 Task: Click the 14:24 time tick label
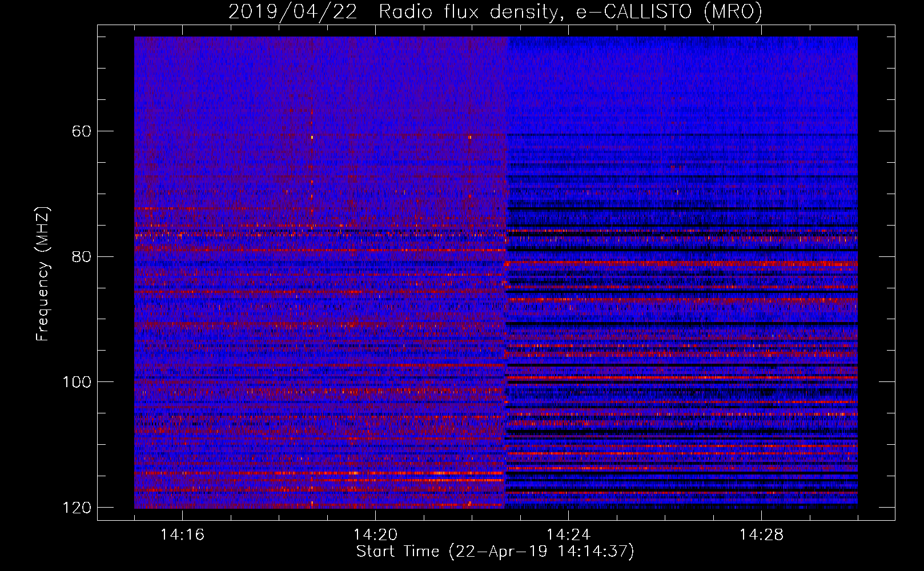[x=568, y=535]
